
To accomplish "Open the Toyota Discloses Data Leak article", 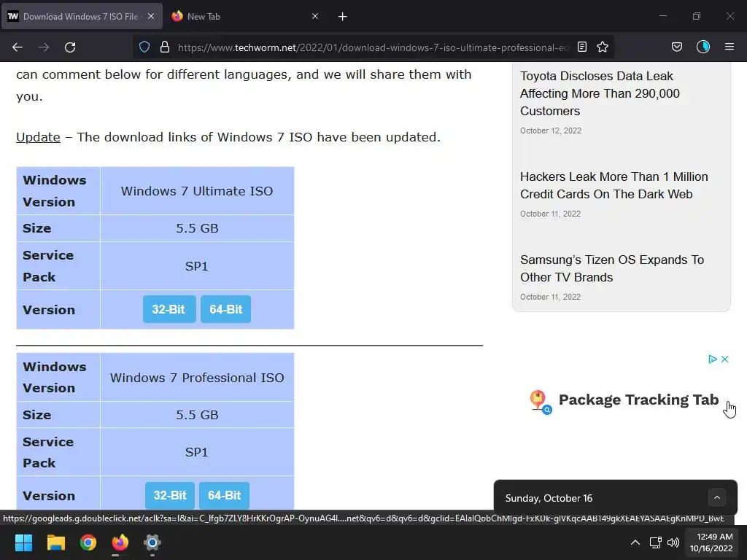I will 600,93.
